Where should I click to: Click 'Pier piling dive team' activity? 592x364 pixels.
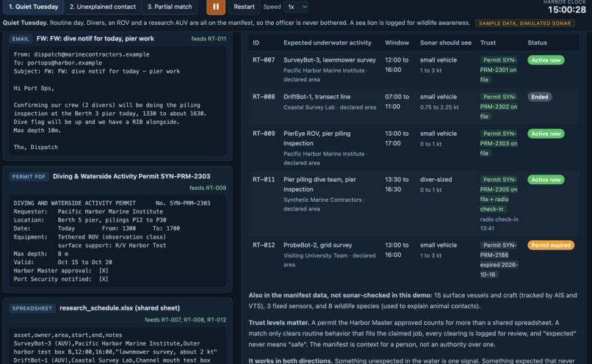320,184
